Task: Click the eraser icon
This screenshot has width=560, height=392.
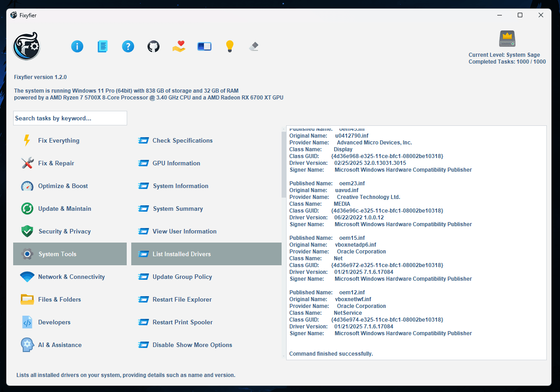Action: [254, 46]
